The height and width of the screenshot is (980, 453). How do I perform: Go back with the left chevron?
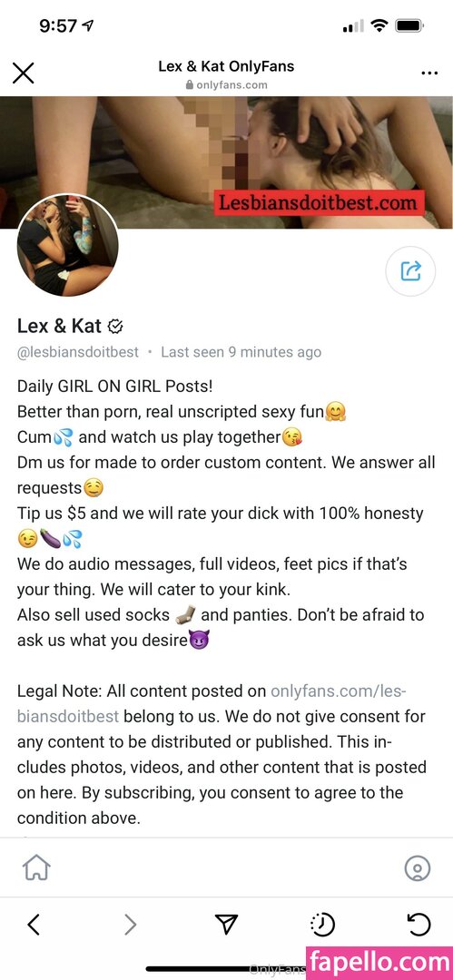coord(34,924)
